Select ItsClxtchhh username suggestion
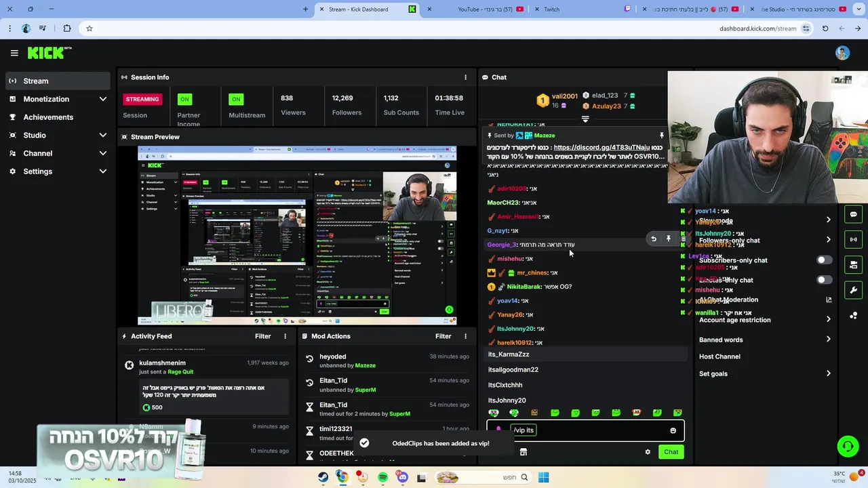Image resolution: width=868 pixels, height=488 pixels. click(x=587, y=385)
